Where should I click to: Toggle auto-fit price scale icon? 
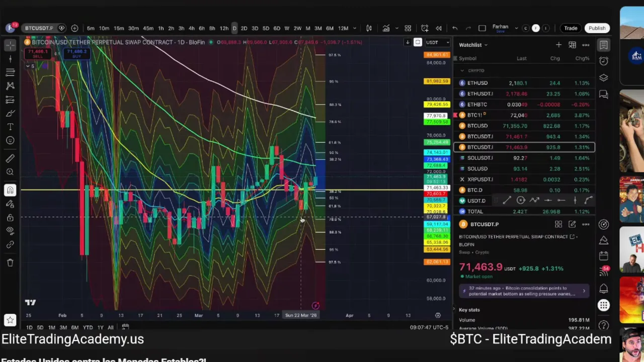tap(418, 42)
